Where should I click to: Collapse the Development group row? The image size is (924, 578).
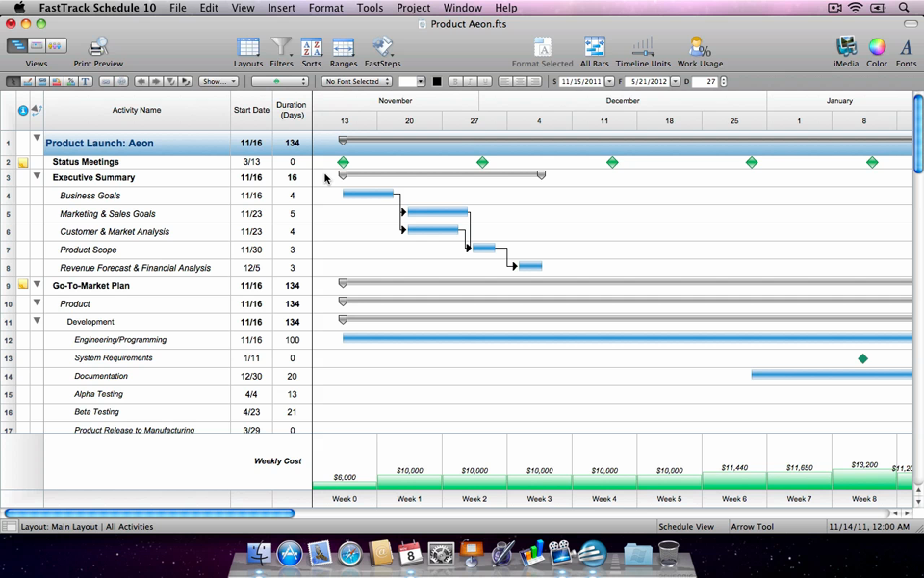point(37,321)
